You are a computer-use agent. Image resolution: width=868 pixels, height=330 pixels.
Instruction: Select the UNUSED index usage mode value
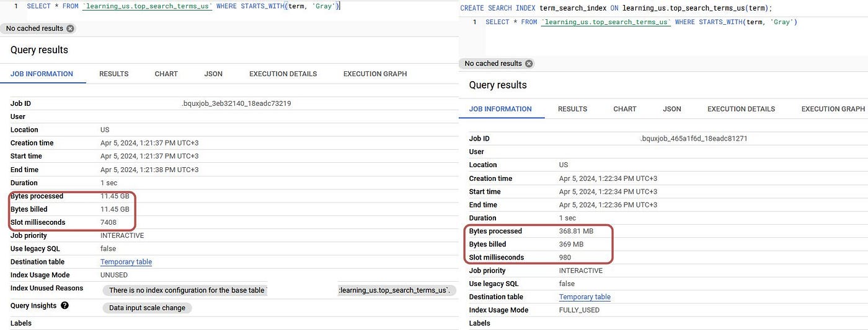tap(114, 275)
